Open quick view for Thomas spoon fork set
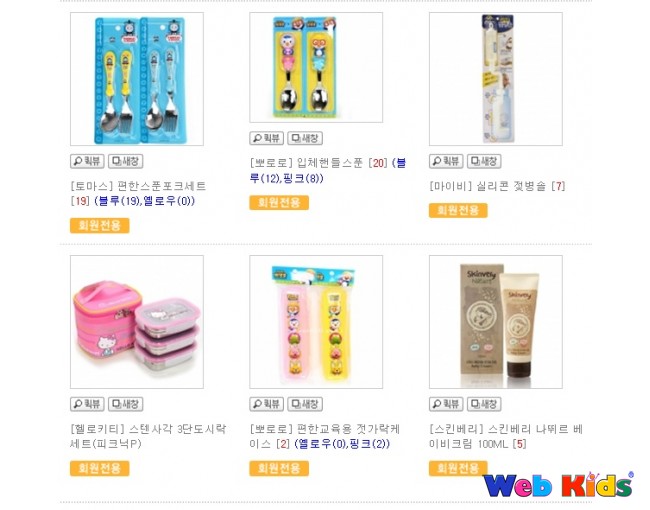 (87, 161)
